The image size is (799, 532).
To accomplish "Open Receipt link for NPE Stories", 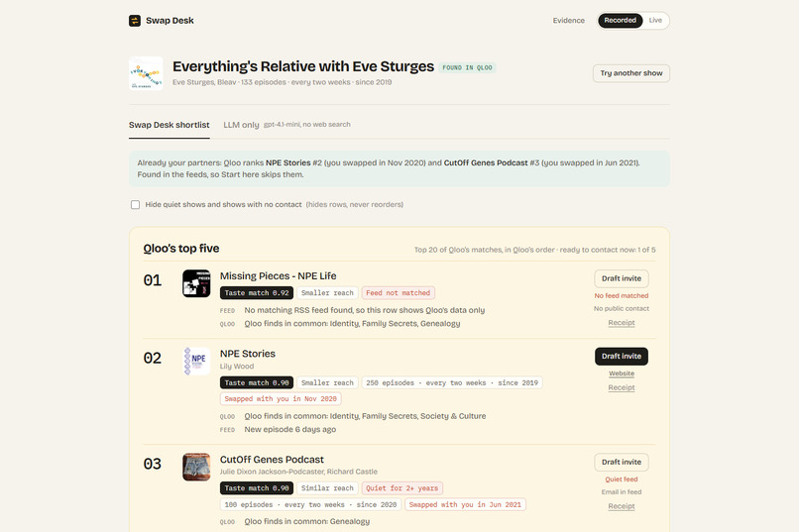I will pos(622,387).
